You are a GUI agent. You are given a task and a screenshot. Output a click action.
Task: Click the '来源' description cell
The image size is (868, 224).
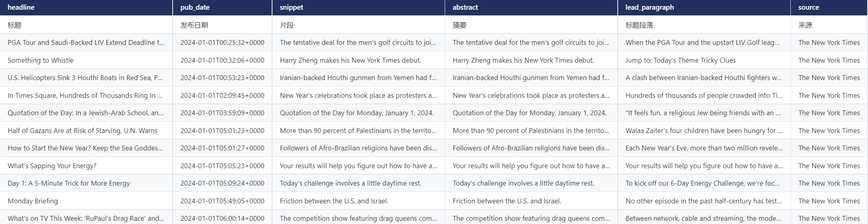805,25
